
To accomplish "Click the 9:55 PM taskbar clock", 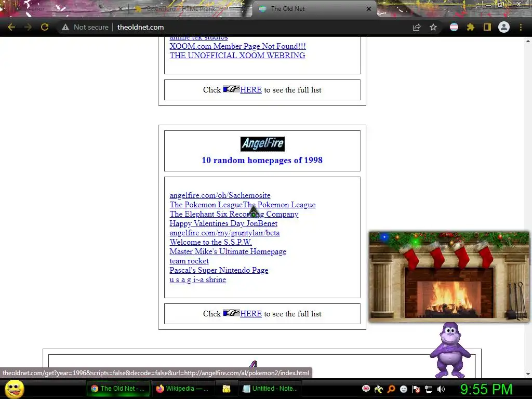I will pyautogui.click(x=486, y=389).
